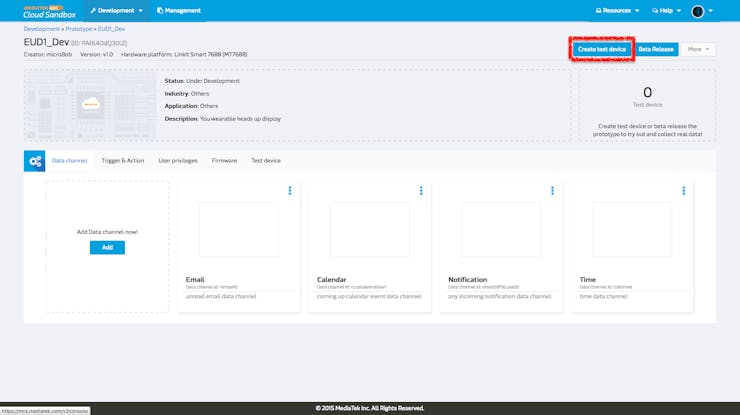
Task: Click the Add data channel button
Action: click(x=107, y=247)
